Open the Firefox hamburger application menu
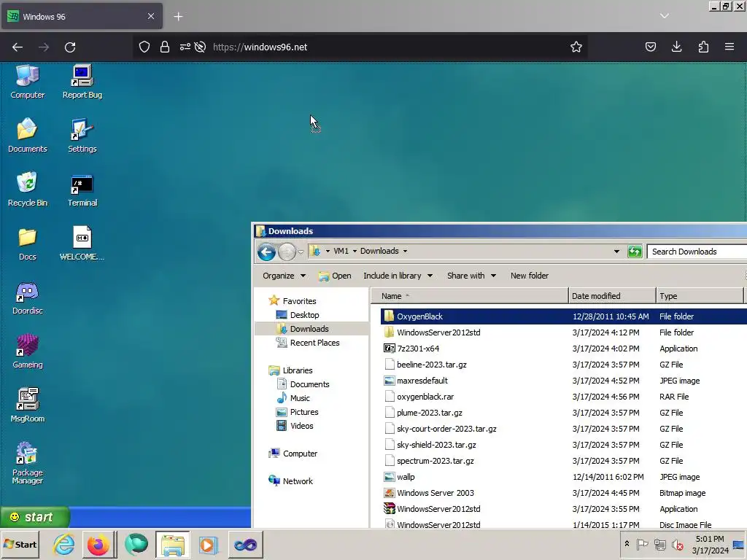Image resolution: width=747 pixels, height=560 pixels. [729, 47]
